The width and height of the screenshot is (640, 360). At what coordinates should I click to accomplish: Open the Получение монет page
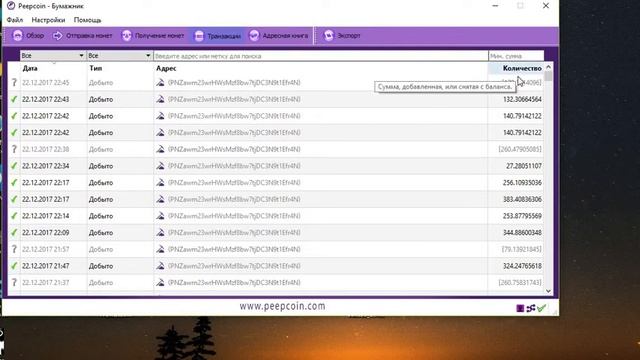153,36
